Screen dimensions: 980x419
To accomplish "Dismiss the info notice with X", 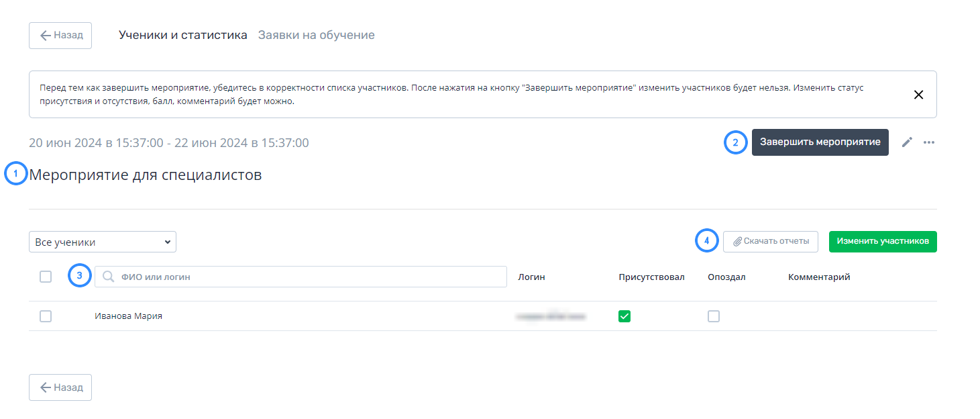I will point(919,95).
